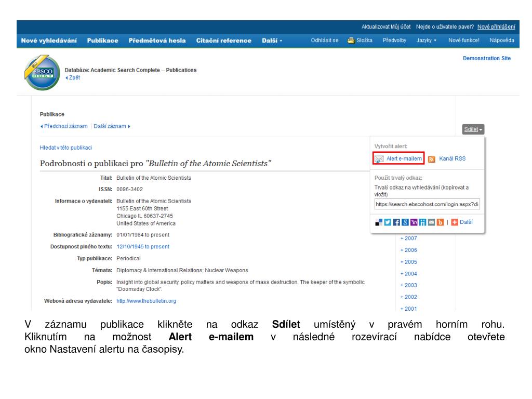Click Nové funkce! link

click(463, 41)
